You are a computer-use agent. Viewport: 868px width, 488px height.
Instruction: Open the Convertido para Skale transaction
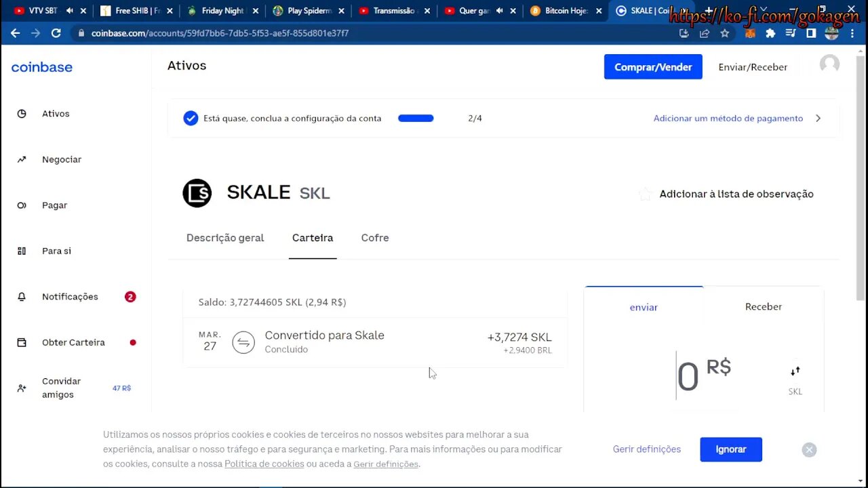[375, 342]
